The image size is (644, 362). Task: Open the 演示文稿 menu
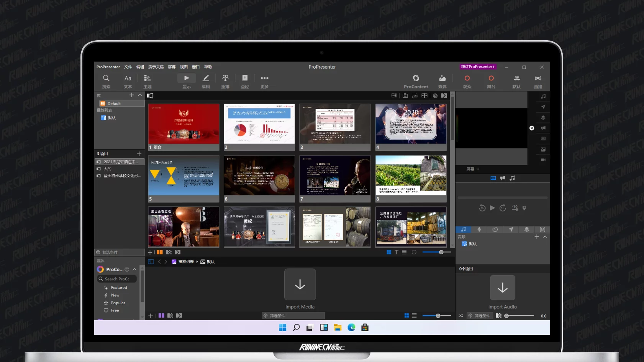[x=156, y=67]
